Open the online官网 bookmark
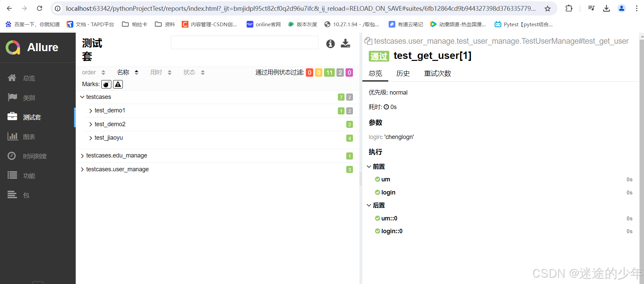 point(264,24)
